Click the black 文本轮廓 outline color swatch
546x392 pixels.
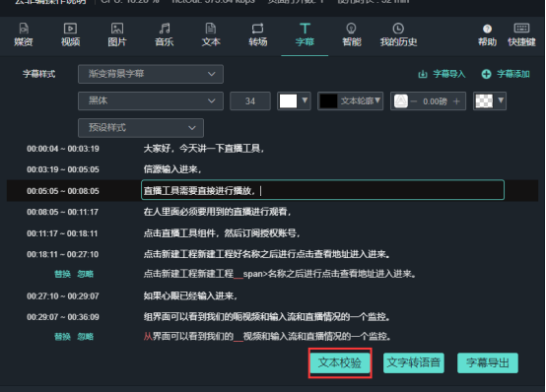click(x=328, y=101)
